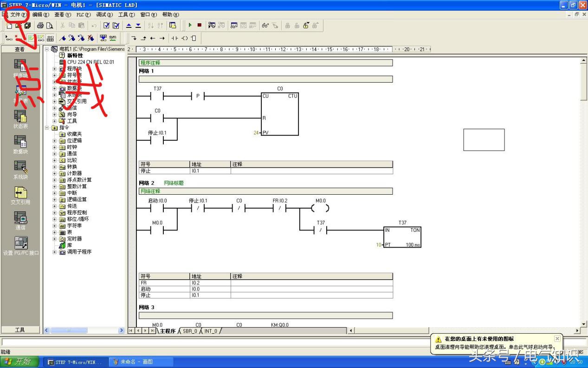
Task: Click the Run PLC green play icon
Action: (x=190, y=26)
